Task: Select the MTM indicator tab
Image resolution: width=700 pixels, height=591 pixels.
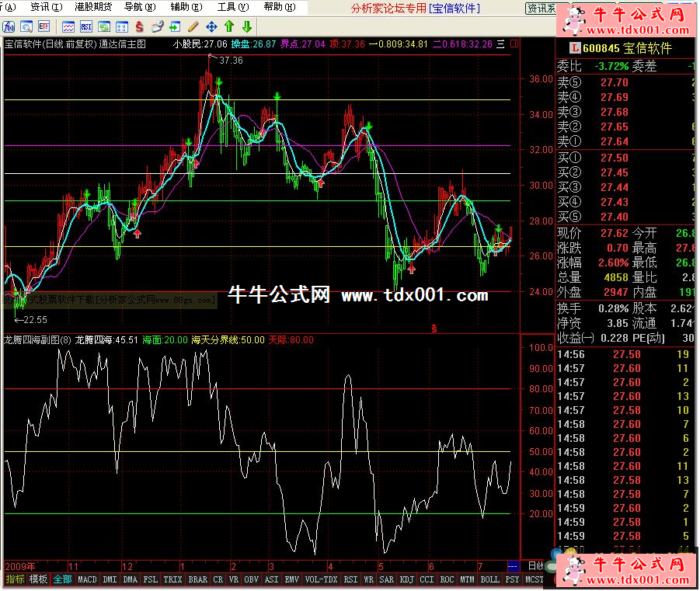Action: 467,579
